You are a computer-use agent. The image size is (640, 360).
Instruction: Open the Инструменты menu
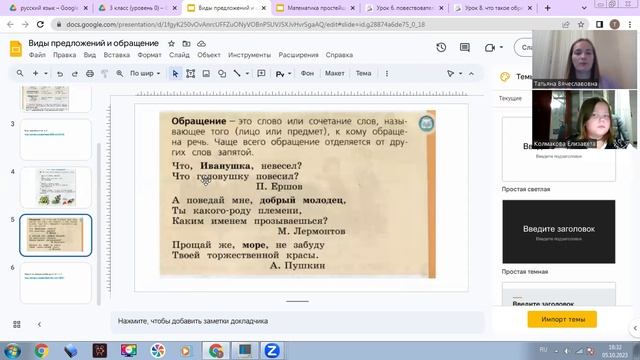click(x=249, y=55)
